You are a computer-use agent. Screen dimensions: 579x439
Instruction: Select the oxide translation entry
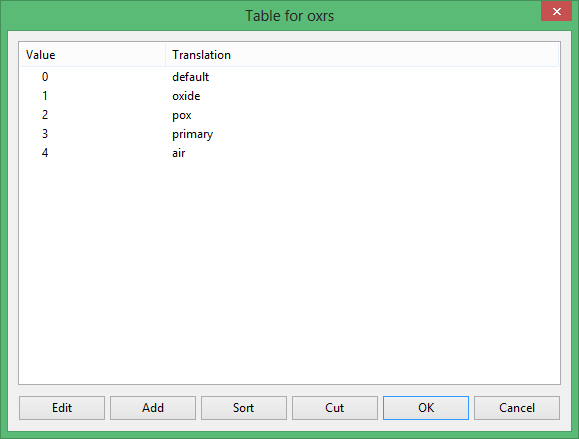point(186,96)
